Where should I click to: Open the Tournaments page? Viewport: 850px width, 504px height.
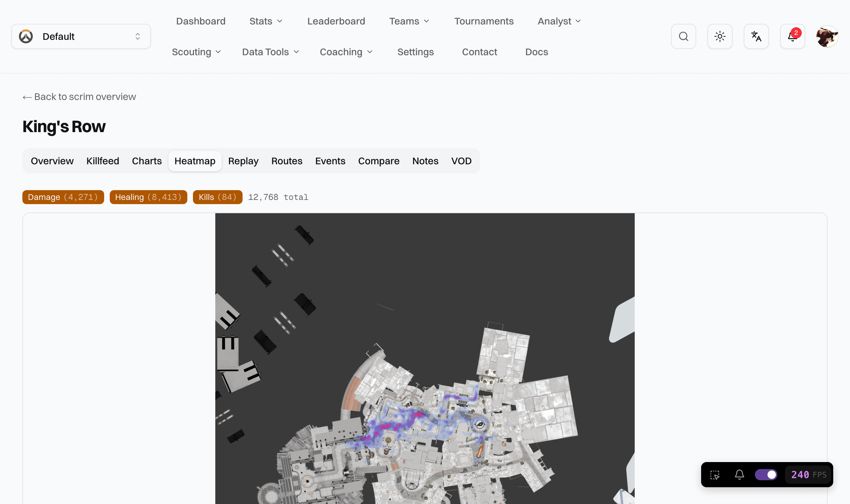(x=484, y=21)
